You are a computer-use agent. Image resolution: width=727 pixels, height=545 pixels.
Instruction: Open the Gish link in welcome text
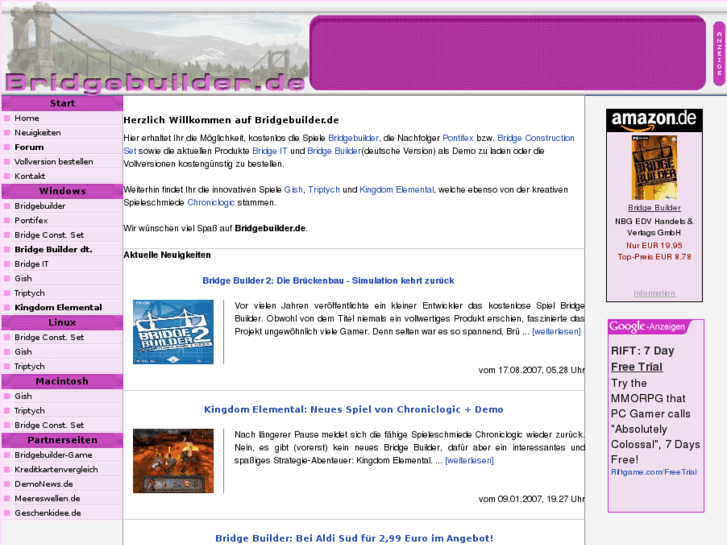coord(293,190)
